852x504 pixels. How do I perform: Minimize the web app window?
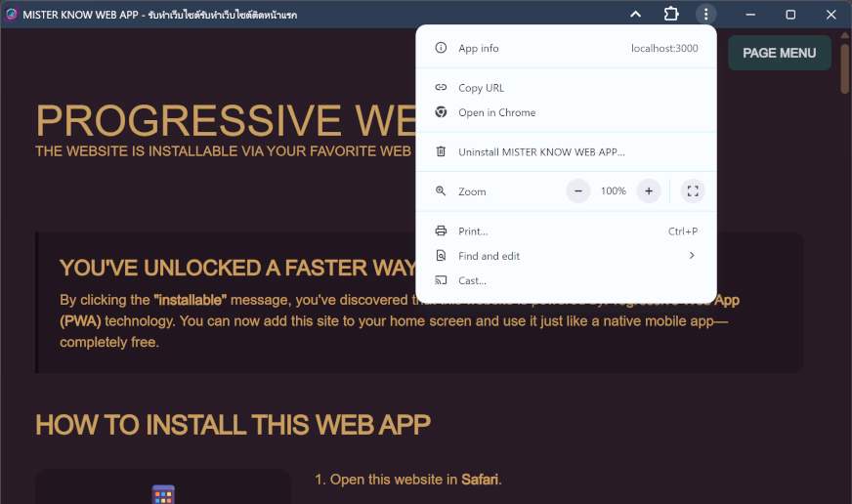[x=750, y=15]
